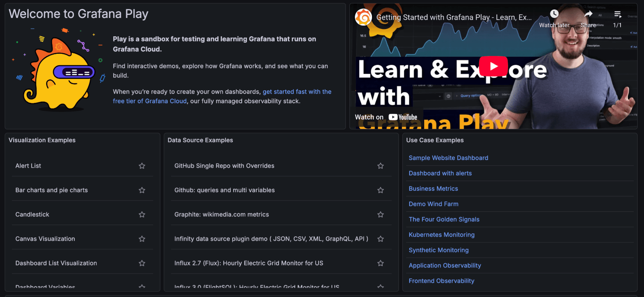
Task: Open Watch on YouTube link
Action: click(x=386, y=117)
